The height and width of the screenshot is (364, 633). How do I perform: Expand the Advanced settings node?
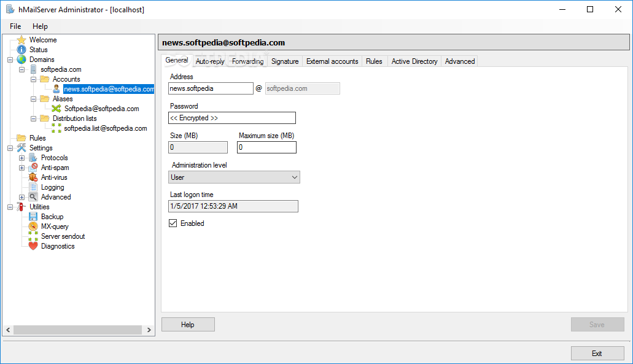22,197
